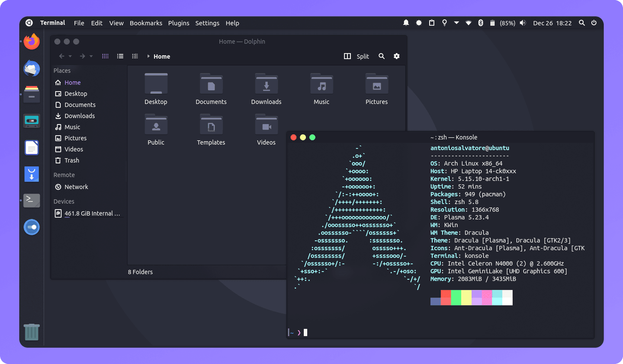Mute the volume via the speaker icon
Viewport: 623px width, 364px height.
522,22
